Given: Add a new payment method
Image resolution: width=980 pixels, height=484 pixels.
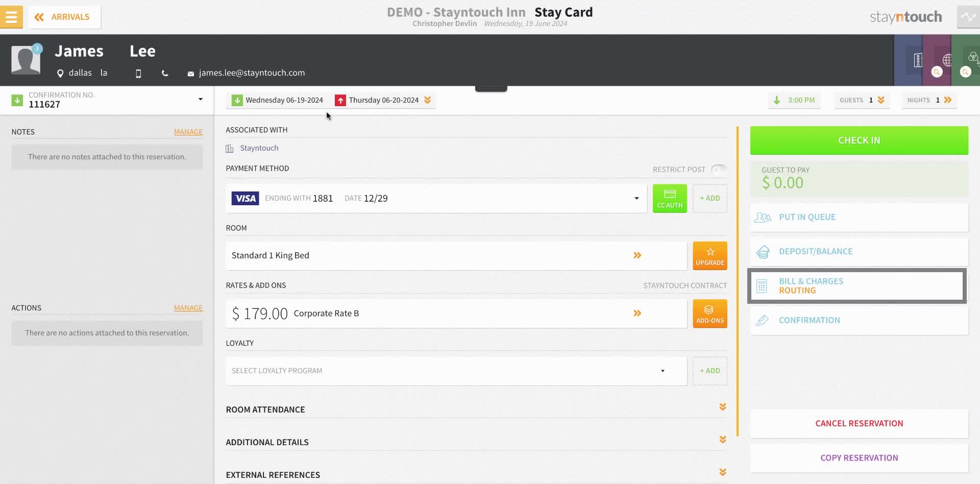Looking at the screenshot, I should pyautogui.click(x=710, y=198).
